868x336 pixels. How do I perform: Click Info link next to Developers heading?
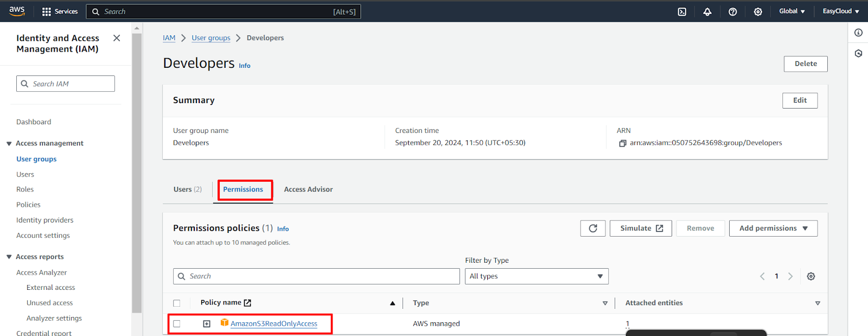point(245,66)
